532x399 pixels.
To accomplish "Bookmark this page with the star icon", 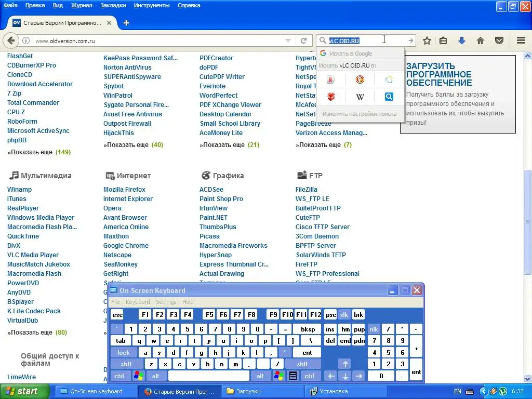I will point(427,41).
